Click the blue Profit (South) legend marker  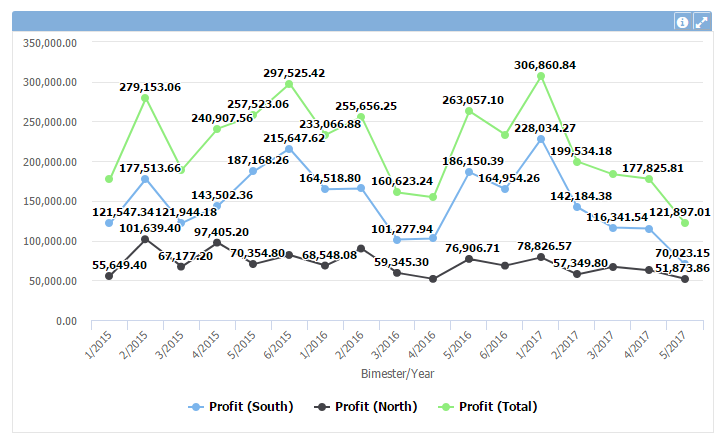coord(196,406)
